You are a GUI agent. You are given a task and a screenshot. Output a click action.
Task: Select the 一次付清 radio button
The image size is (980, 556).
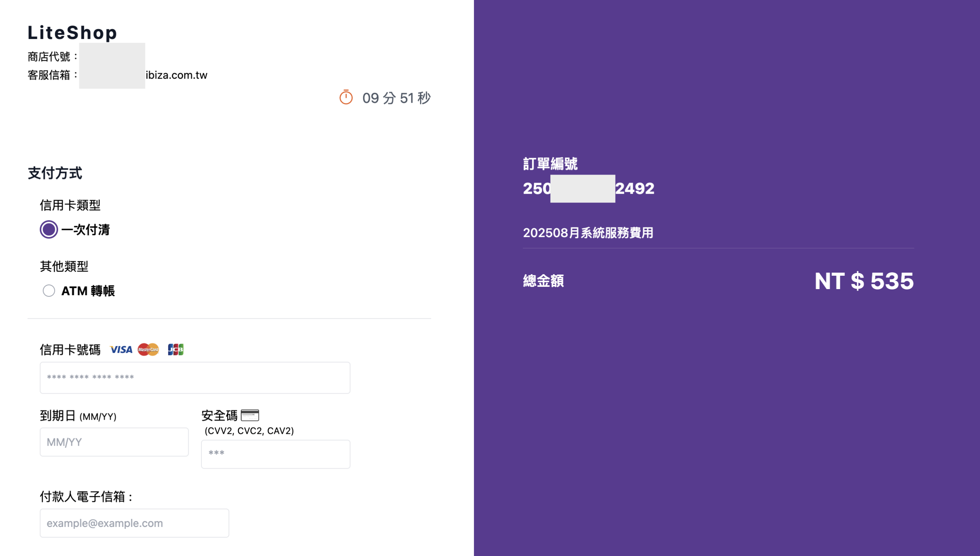coord(49,230)
